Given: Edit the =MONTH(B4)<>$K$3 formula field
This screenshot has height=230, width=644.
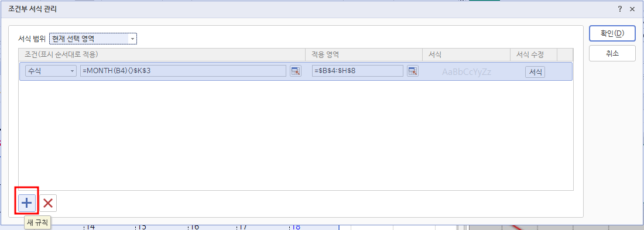Looking at the screenshot, I should coord(184,71).
